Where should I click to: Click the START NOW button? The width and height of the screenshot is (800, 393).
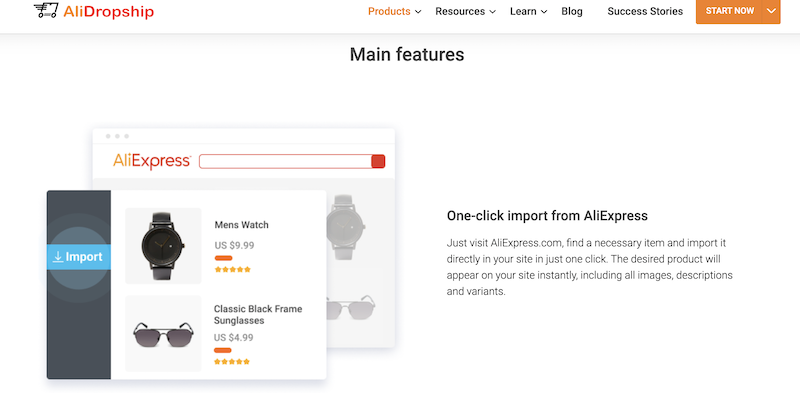(730, 11)
